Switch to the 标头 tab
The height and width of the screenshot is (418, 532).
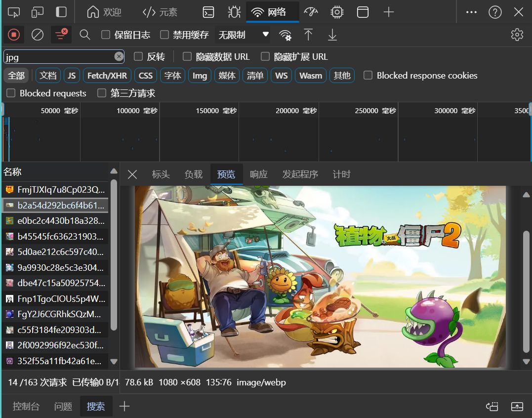pos(161,174)
